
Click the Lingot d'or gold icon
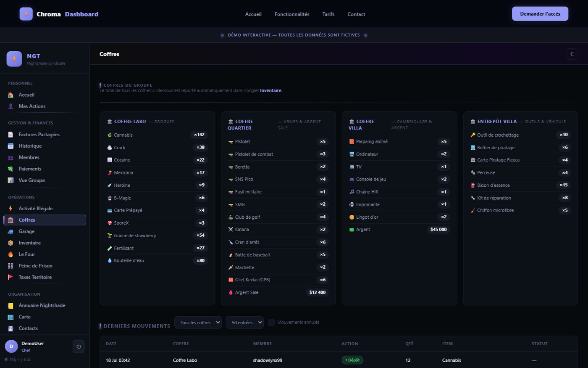[352, 217]
